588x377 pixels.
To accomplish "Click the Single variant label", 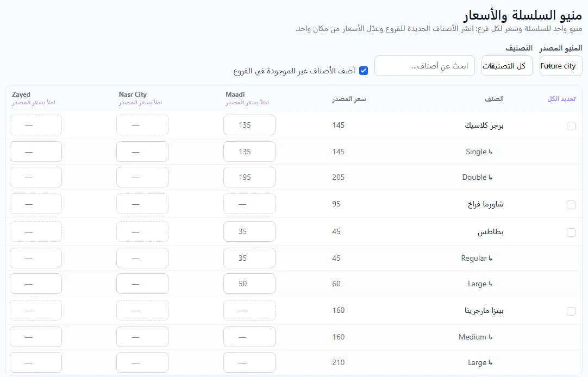I will pos(479,152).
